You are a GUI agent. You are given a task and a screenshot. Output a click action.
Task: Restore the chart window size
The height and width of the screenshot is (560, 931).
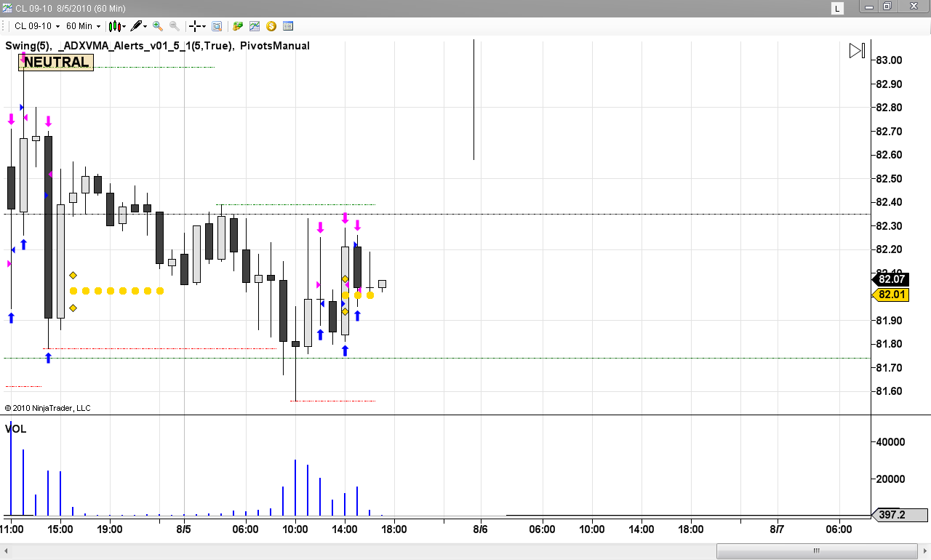(x=887, y=7)
